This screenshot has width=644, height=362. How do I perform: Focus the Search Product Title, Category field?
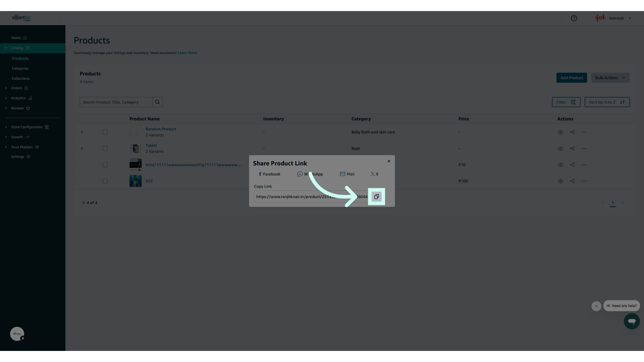[116, 102]
